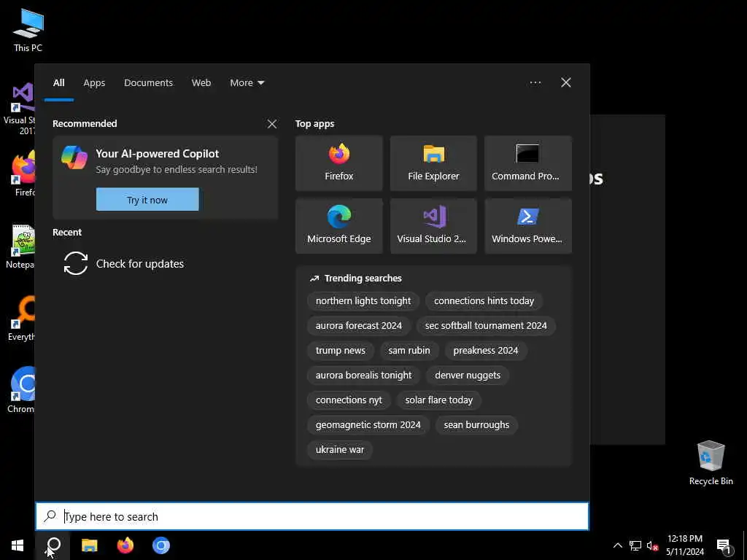Open Windows PowerShell tile
Screen dimensions: 747x560
pyautogui.click(x=528, y=226)
